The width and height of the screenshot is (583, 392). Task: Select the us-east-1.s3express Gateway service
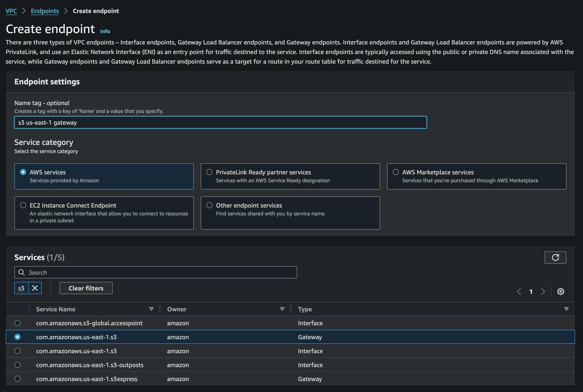pos(17,379)
